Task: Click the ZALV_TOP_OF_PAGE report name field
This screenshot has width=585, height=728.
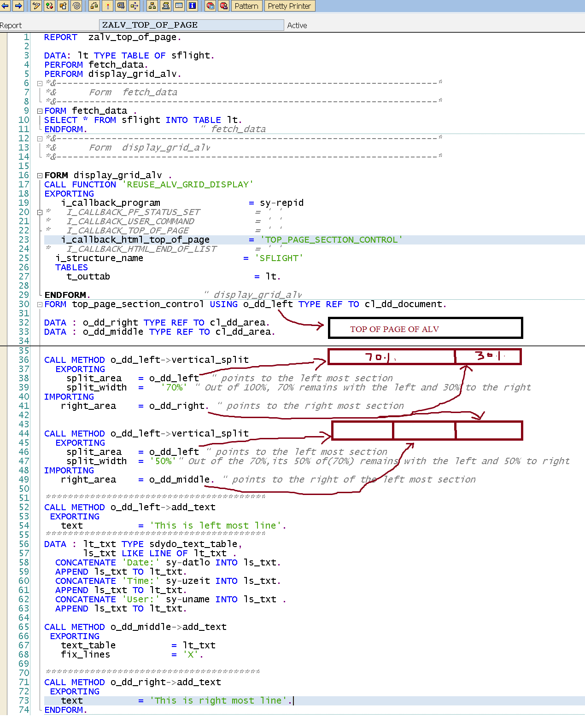Action: [192, 25]
